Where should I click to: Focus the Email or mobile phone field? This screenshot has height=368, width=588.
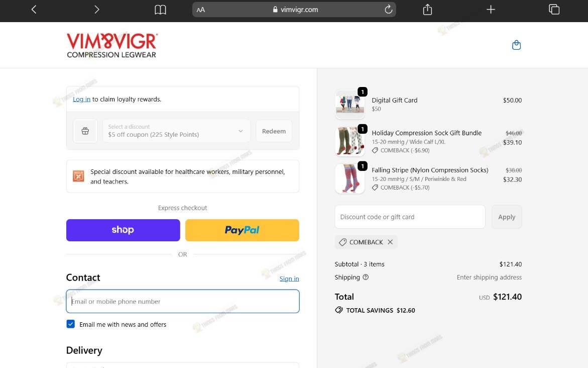pyautogui.click(x=183, y=301)
